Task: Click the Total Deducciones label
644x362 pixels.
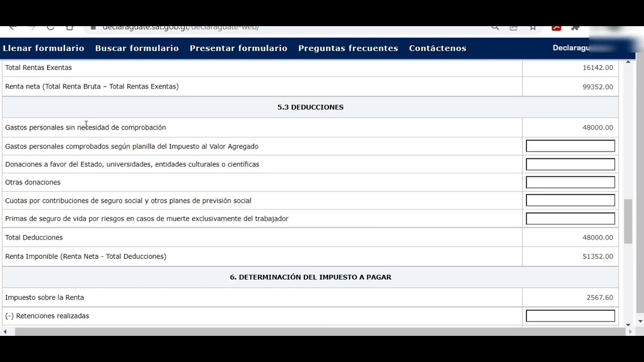Action: click(34, 237)
